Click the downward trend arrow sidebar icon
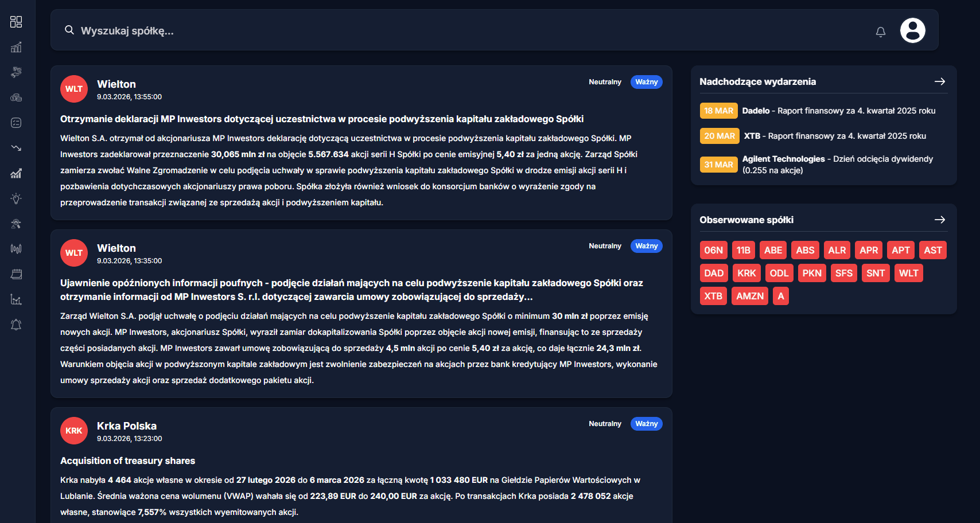 click(x=16, y=148)
